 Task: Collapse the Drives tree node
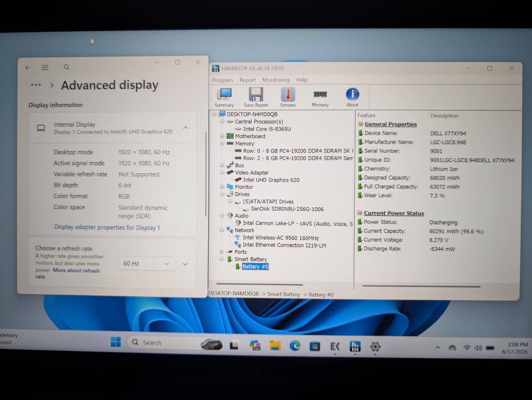pos(222,194)
